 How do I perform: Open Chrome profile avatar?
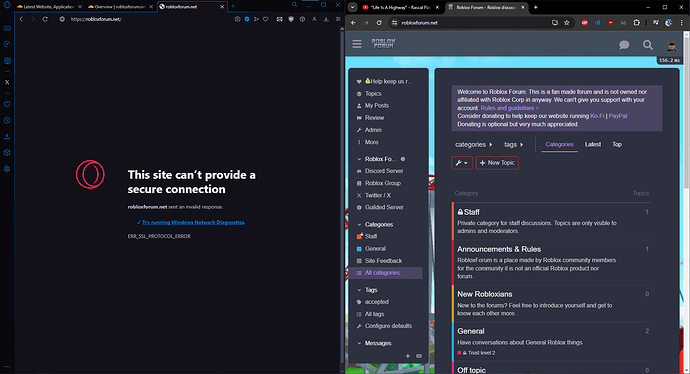click(x=669, y=23)
